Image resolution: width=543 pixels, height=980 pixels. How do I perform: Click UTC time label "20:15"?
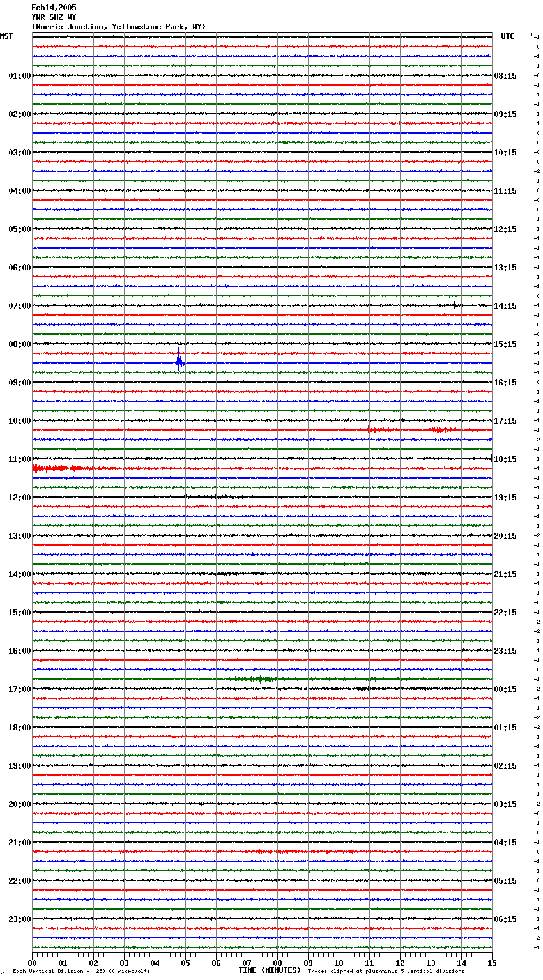505,536
